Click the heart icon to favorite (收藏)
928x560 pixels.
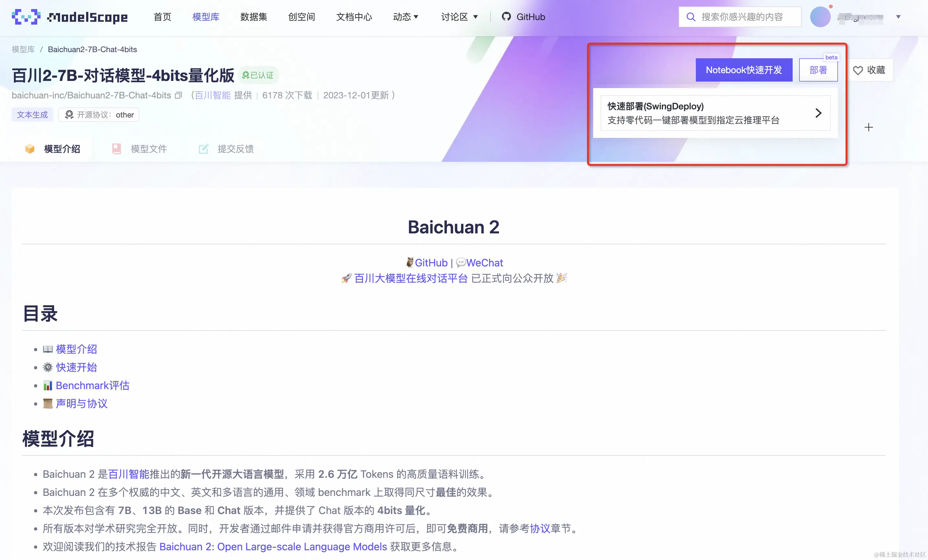pos(857,71)
